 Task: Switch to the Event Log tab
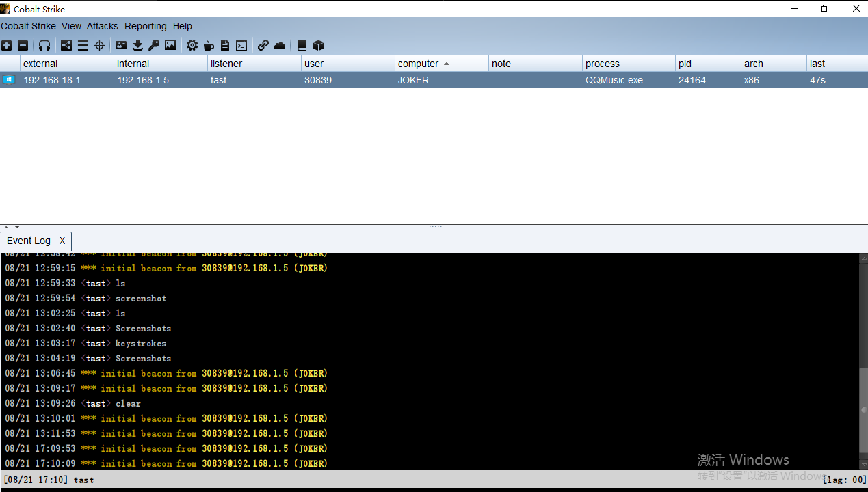click(29, 241)
